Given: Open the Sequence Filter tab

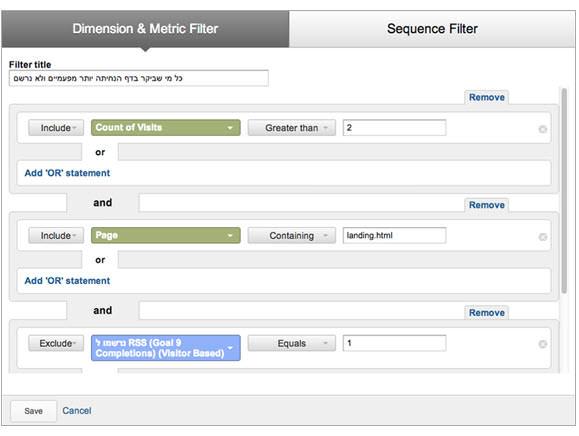Looking at the screenshot, I should 432,29.
